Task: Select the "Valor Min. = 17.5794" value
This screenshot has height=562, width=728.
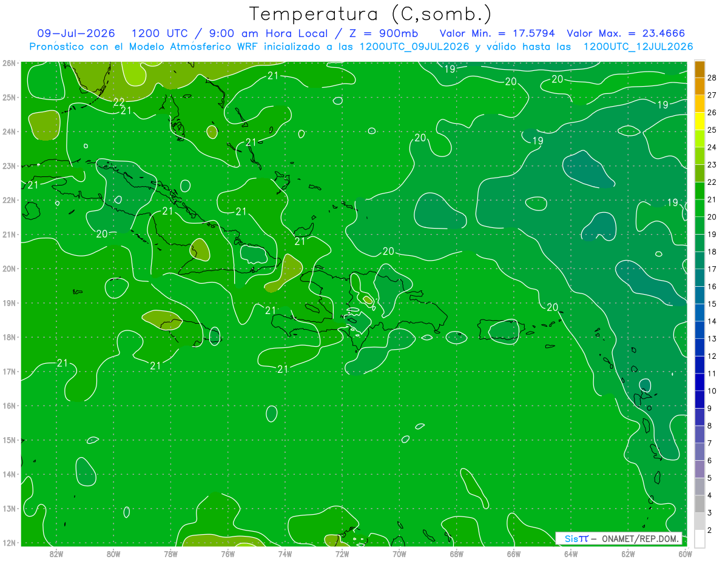Action: (x=497, y=33)
